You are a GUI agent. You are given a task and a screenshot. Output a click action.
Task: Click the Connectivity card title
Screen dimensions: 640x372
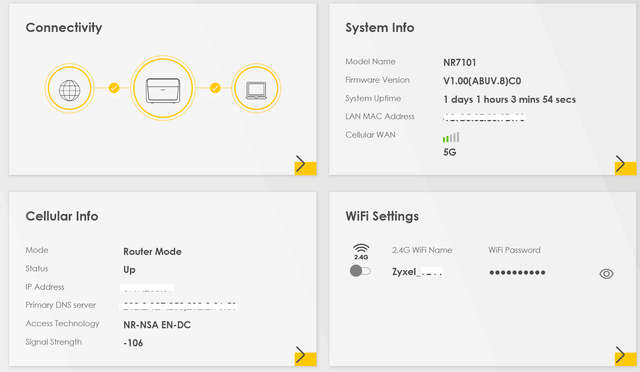coord(64,28)
